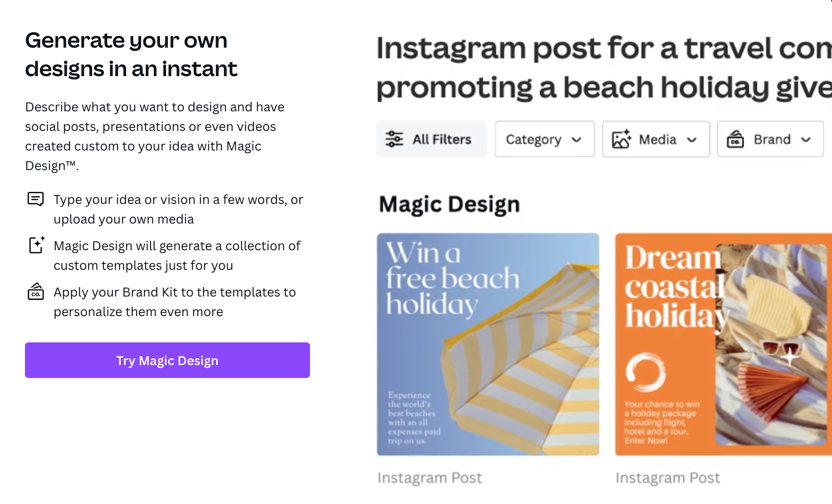Click the speech bubble icon beside typing instructions

pyautogui.click(x=36, y=199)
